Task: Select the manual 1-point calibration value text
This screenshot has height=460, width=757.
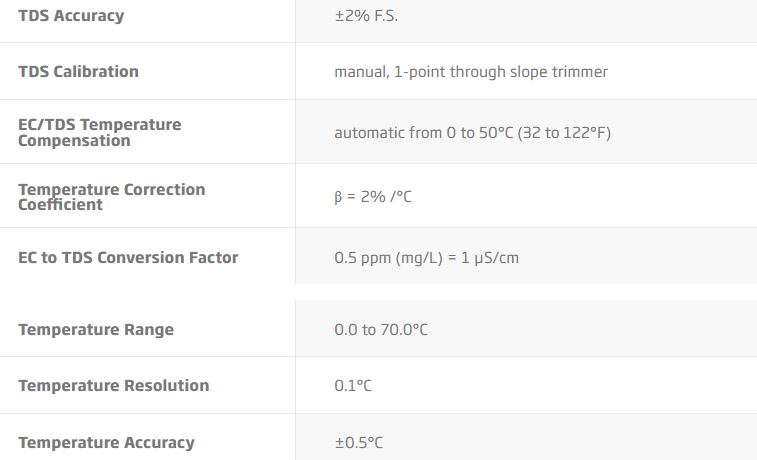Action: coord(470,72)
